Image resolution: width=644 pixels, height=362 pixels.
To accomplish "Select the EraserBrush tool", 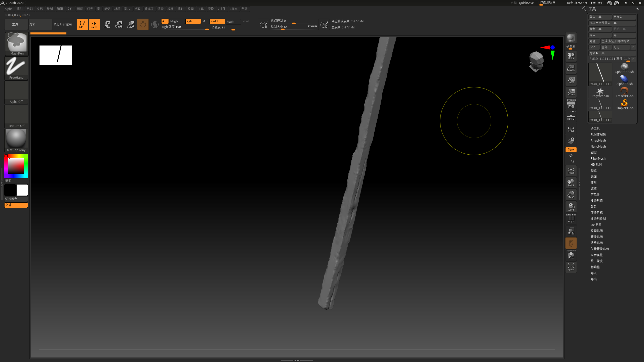I will coord(624,92).
